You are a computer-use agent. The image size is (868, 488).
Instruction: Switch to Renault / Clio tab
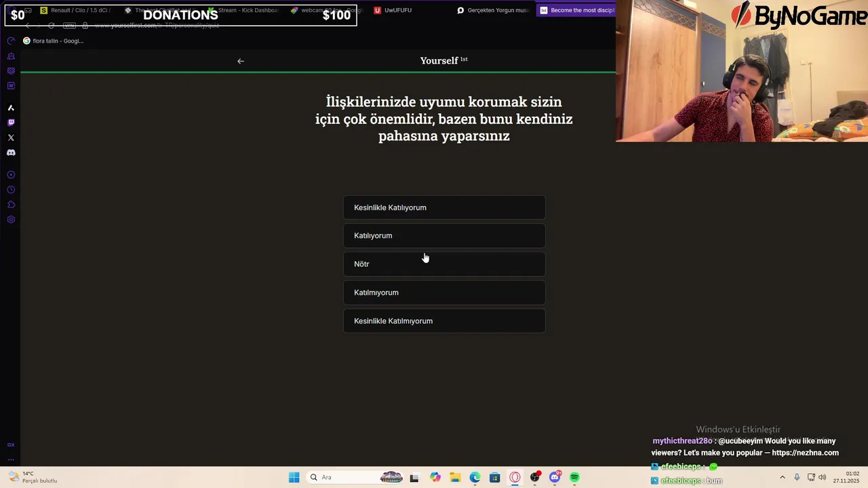76,10
